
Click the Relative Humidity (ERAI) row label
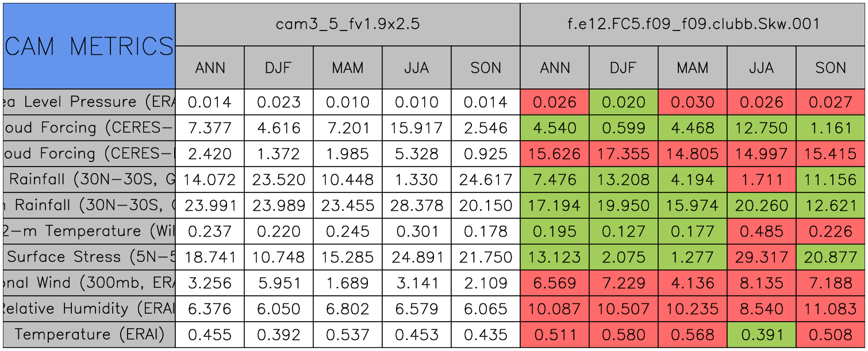[x=89, y=308]
